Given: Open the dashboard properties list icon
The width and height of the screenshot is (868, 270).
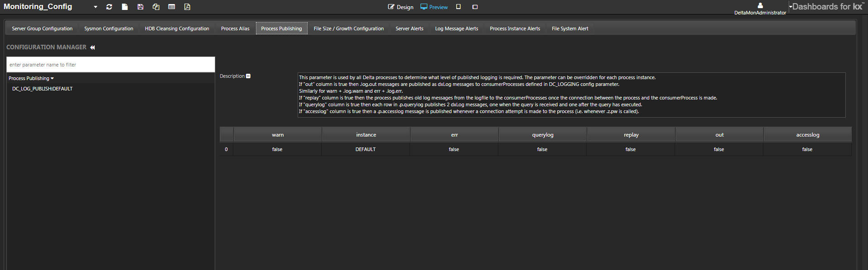Looking at the screenshot, I should click(171, 7).
